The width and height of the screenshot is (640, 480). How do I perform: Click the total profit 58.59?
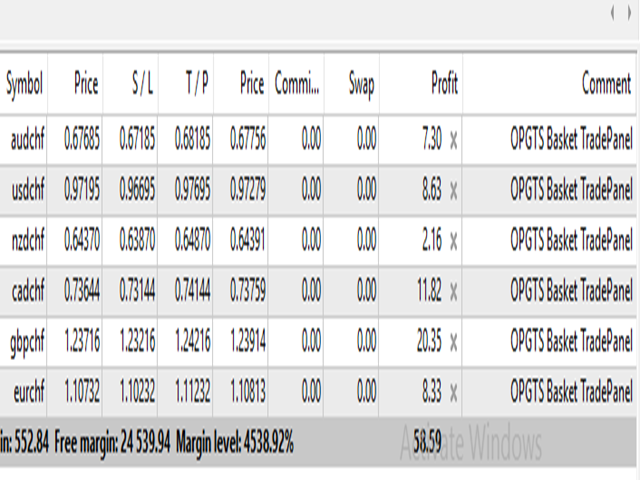click(x=427, y=441)
